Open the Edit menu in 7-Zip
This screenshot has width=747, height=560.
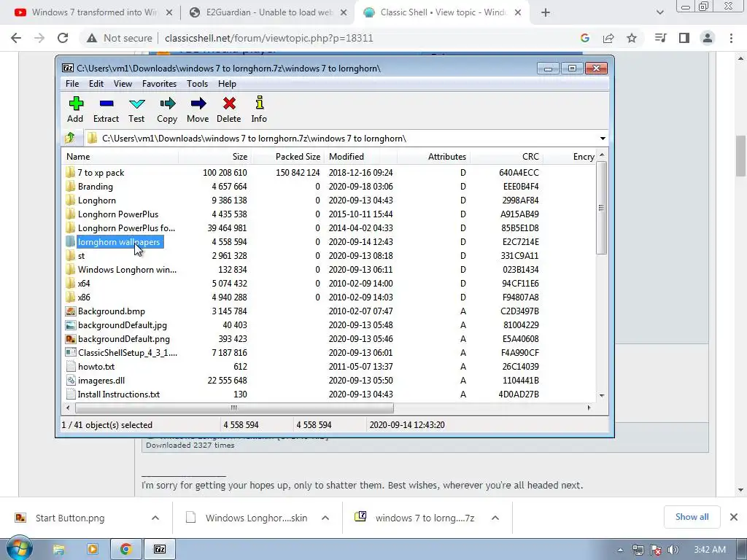pos(96,84)
